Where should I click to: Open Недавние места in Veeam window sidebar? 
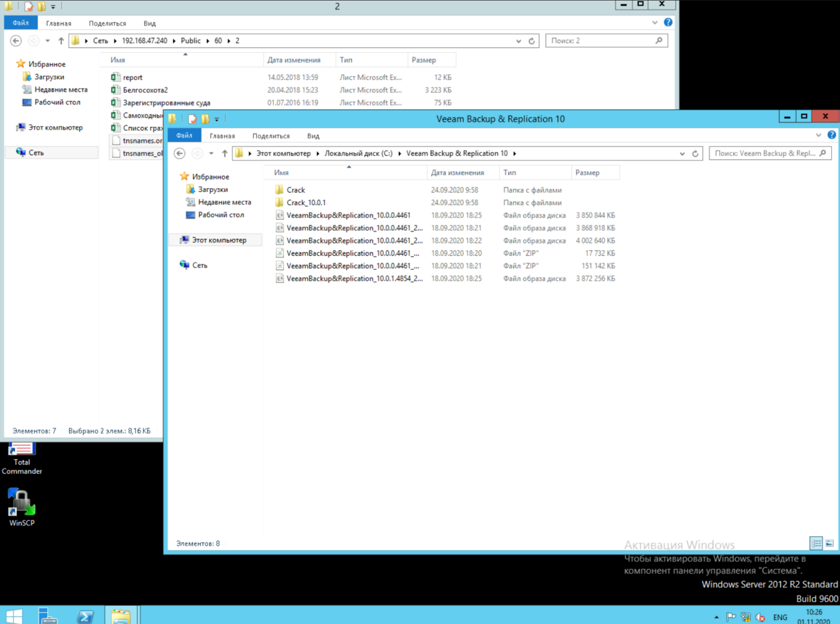pos(225,202)
